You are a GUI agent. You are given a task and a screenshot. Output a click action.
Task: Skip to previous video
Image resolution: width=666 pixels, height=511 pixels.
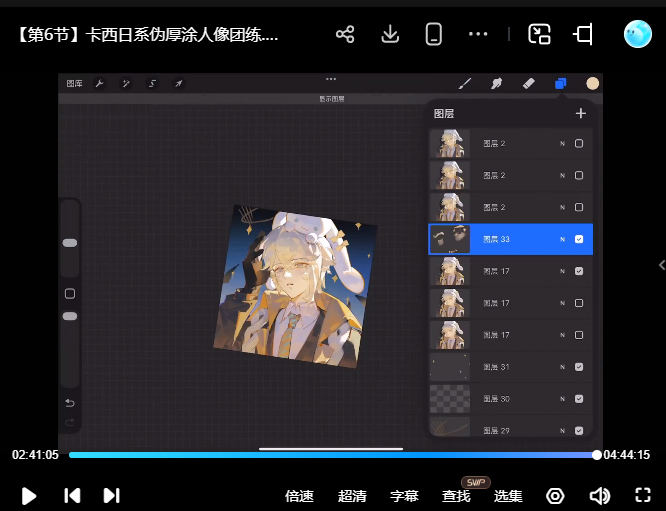(72, 496)
